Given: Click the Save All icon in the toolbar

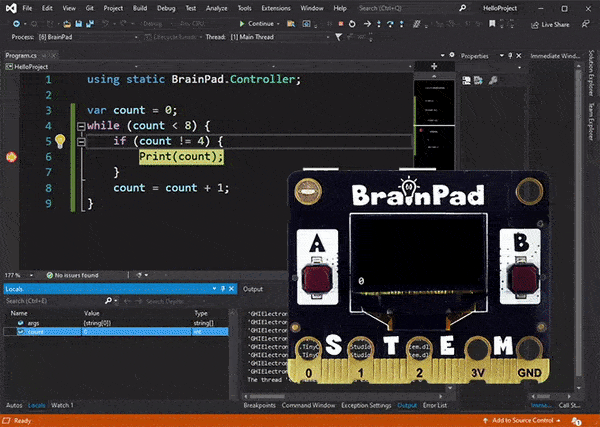Looking at the screenshot, I should [90, 24].
